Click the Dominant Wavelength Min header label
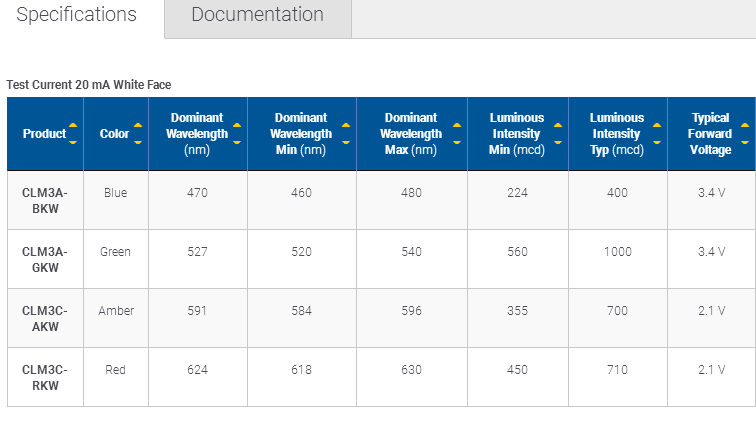The width and height of the screenshot is (756, 421). click(x=301, y=134)
